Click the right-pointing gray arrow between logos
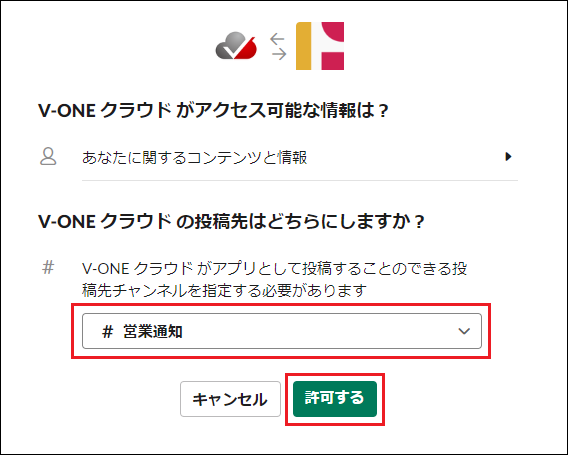 pyautogui.click(x=279, y=55)
